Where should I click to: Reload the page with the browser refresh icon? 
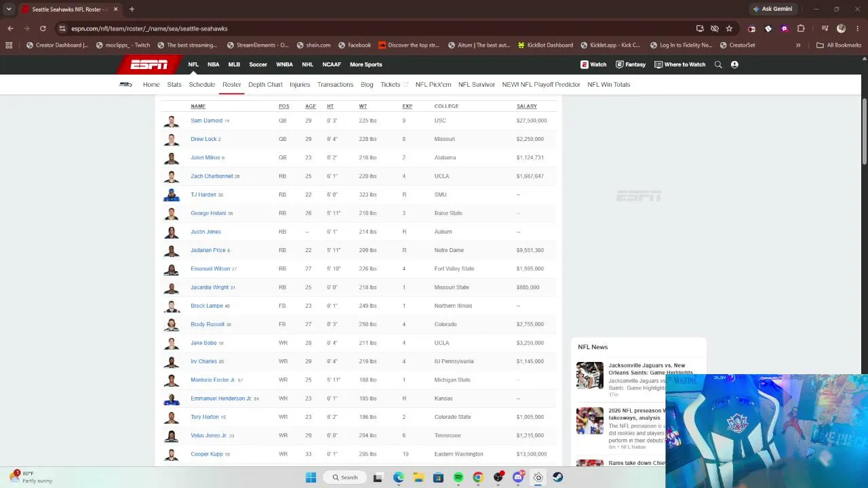pyautogui.click(x=43, y=28)
